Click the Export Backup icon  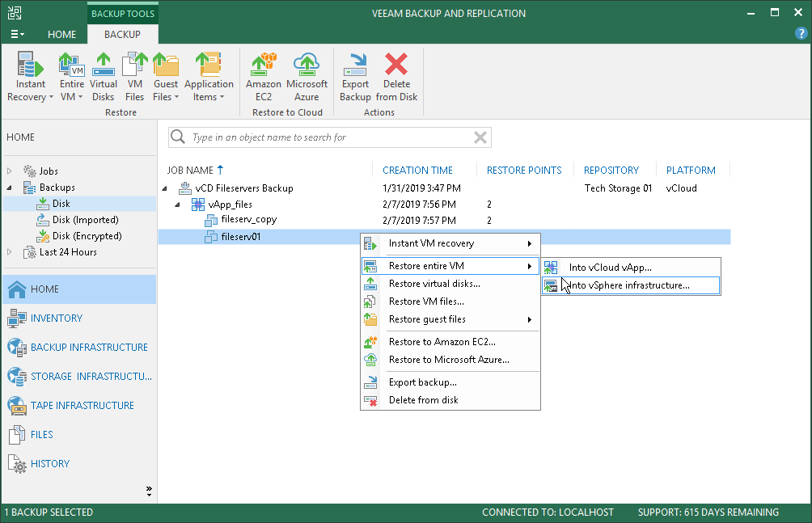coord(355,65)
